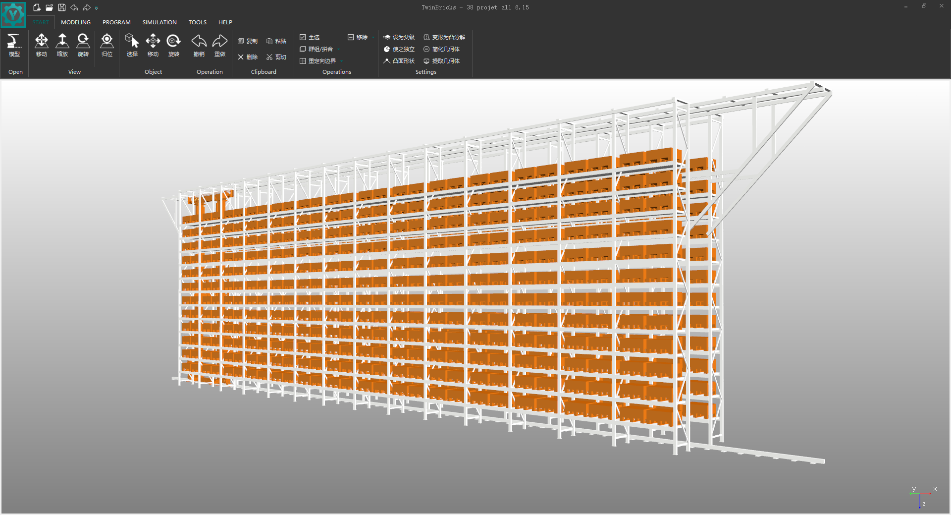Image resolution: width=951 pixels, height=515 pixels.
Task: Click the 使之独立 settings item
Action: click(x=399, y=49)
